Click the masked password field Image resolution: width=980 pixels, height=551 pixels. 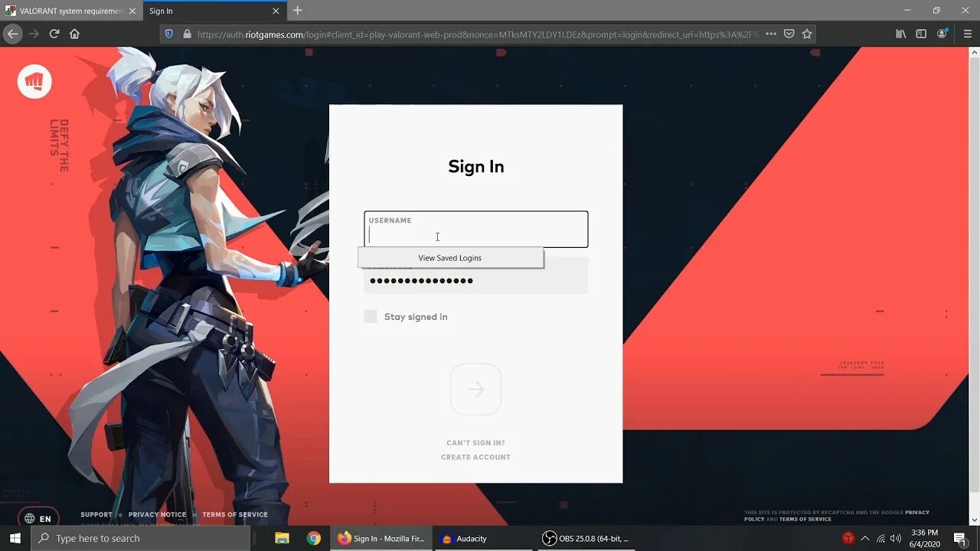pos(475,280)
